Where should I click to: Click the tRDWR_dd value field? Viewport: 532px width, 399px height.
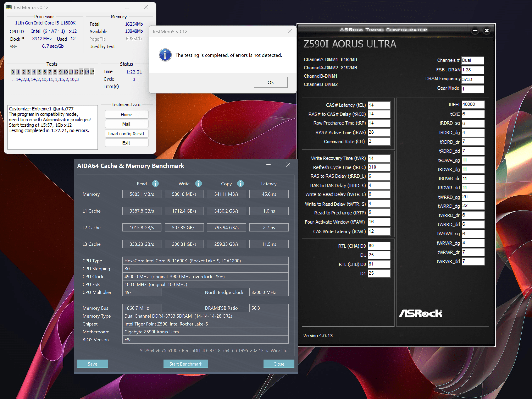pyautogui.click(x=473, y=187)
